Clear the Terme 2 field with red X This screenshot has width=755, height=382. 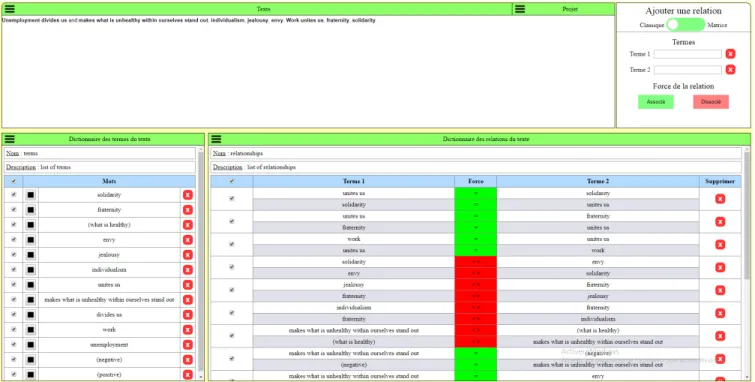click(730, 70)
